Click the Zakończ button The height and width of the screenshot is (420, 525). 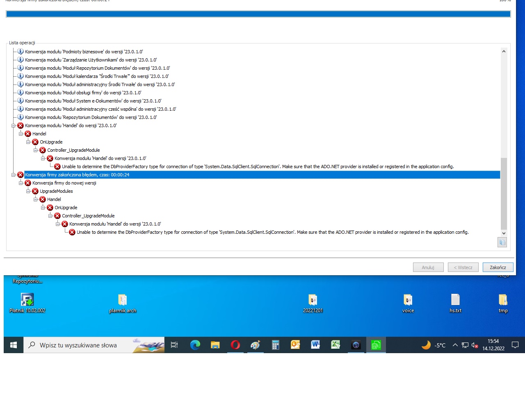[x=498, y=267]
